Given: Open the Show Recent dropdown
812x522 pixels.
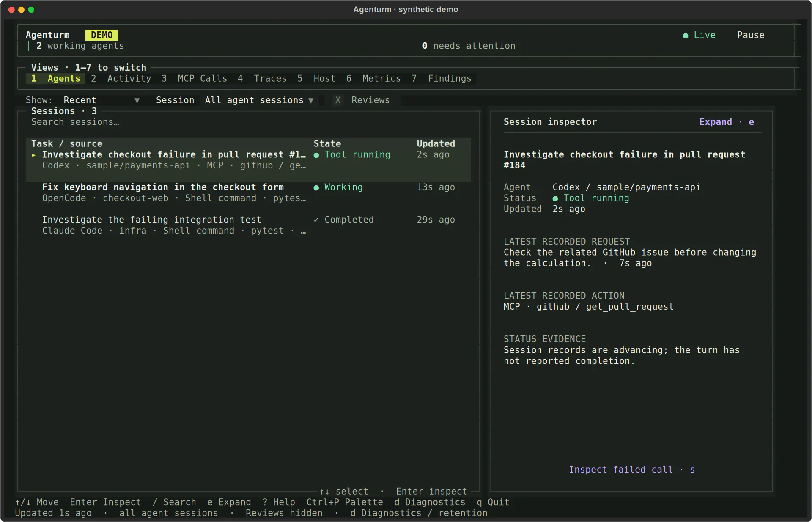Looking at the screenshot, I should click(x=101, y=100).
